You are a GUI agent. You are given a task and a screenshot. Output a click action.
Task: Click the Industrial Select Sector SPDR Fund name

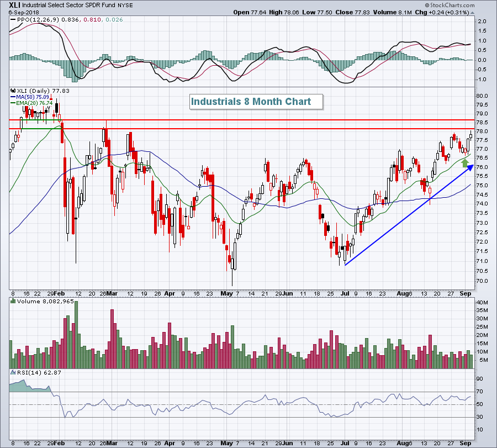[x=69, y=6]
